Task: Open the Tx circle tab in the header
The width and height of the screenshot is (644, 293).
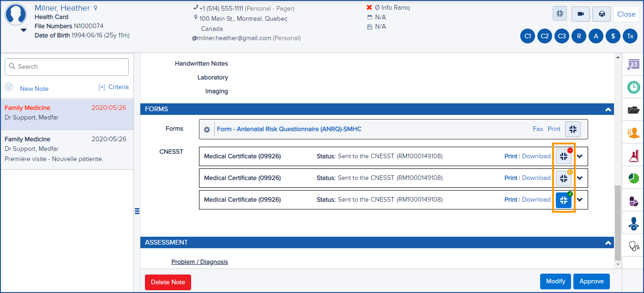Action: (x=630, y=36)
